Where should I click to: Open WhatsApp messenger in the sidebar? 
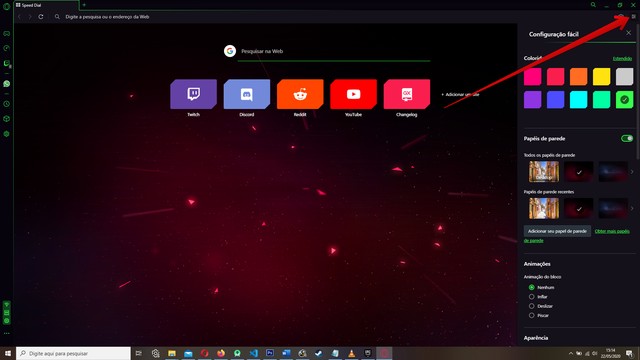[7, 84]
